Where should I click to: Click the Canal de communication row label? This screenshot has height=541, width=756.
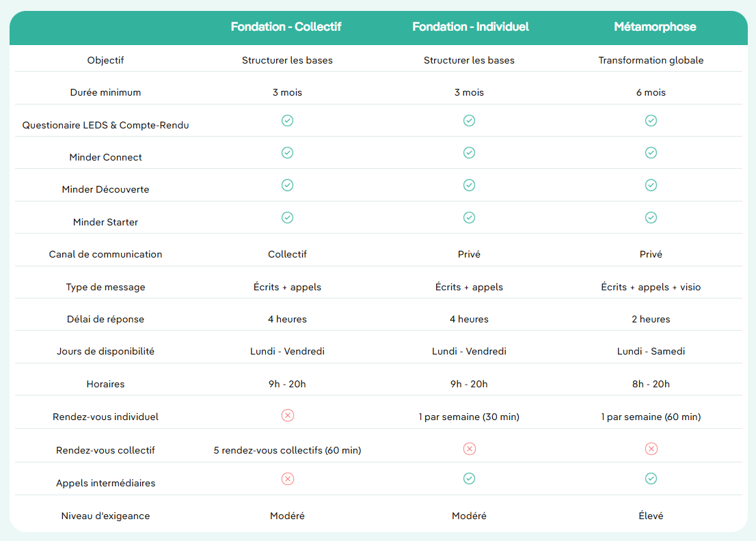coord(105,254)
